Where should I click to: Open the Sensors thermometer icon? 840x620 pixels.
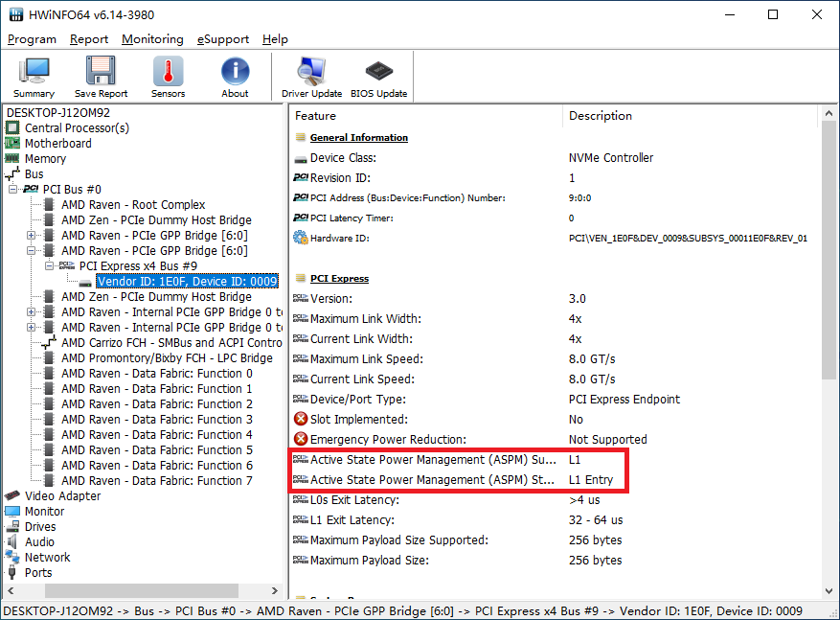point(168,78)
